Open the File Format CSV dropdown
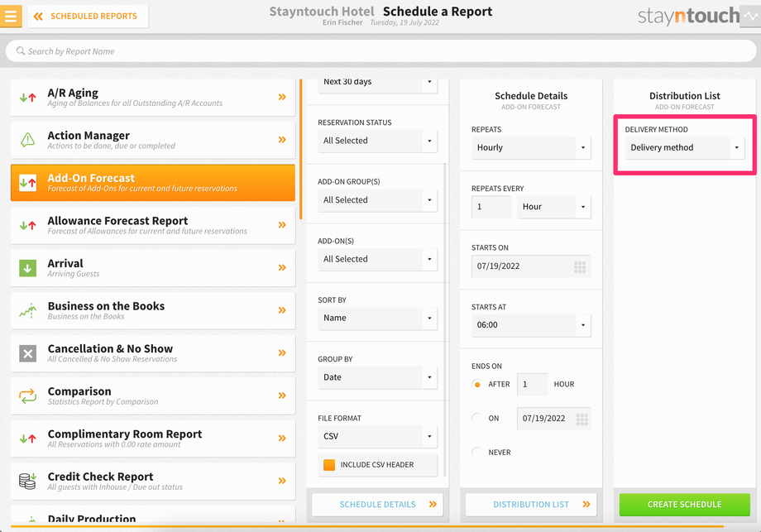 [377, 436]
